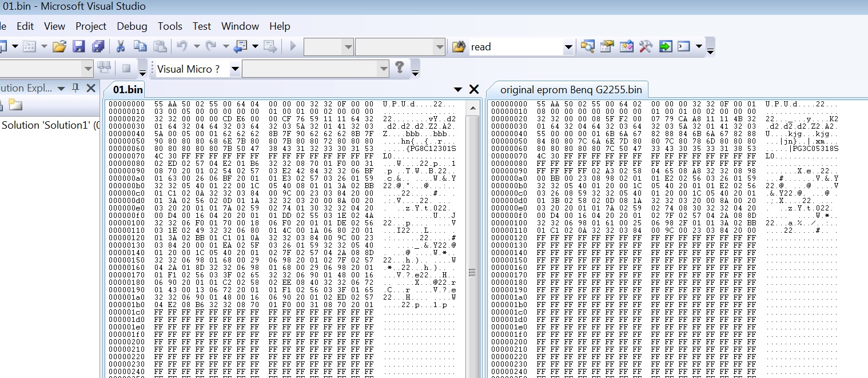Save the current file with floppy icon
The image size is (868, 378).
coord(79,46)
